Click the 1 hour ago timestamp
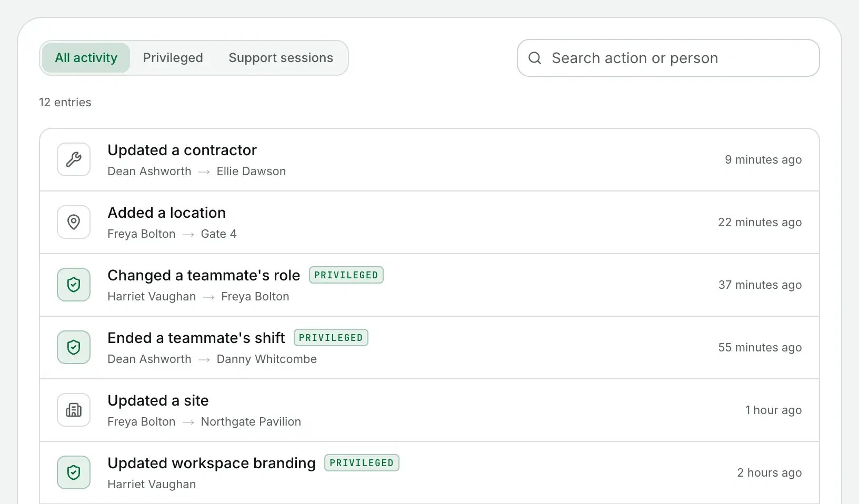Viewport: 859px width, 504px height. (x=773, y=410)
